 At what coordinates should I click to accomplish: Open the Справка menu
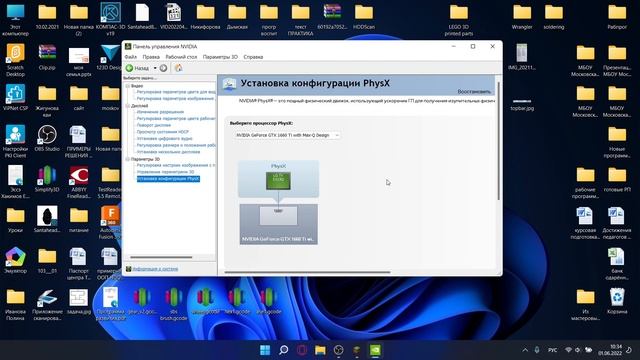tap(253, 57)
